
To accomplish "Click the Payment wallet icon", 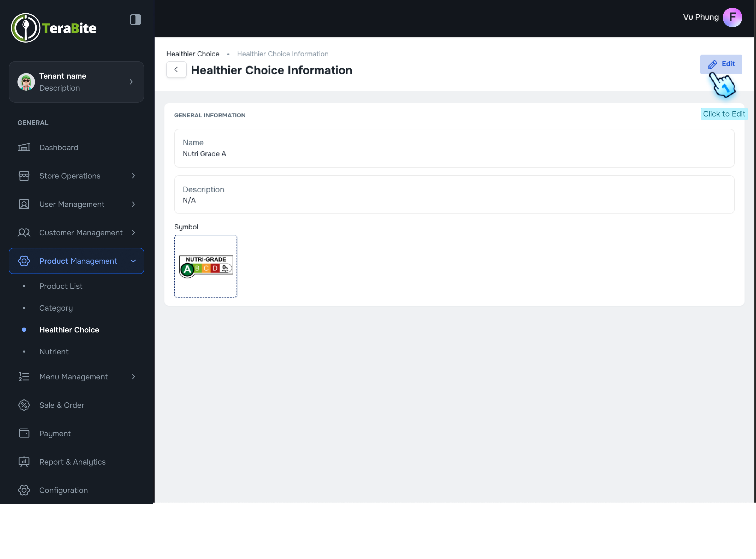I will [24, 433].
